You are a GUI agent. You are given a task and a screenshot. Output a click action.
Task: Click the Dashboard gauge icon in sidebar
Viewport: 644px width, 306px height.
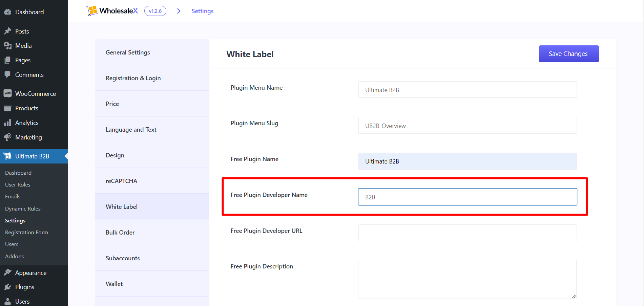[x=7, y=12]
